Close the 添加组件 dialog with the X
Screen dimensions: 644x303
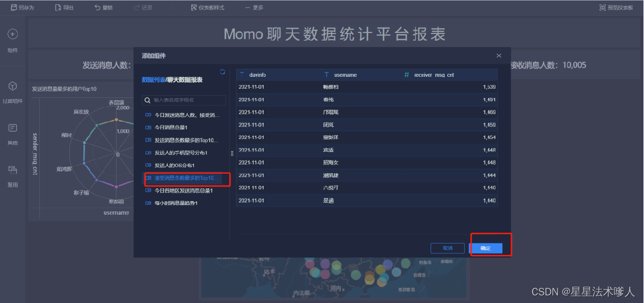[x=499, y=56]
